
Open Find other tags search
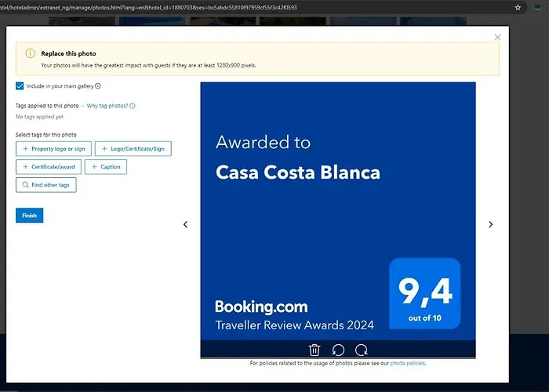point(45,185)
